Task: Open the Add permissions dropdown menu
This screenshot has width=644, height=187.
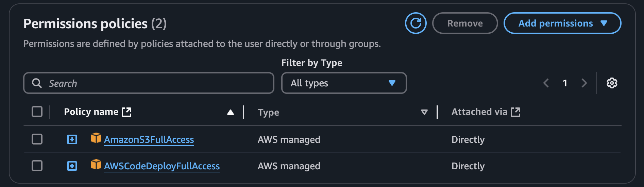Action: (562, 23)
